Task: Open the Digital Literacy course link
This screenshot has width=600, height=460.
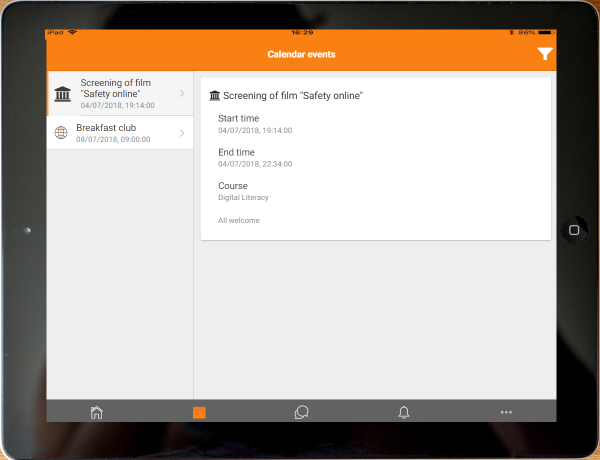Action: [244, 197]
